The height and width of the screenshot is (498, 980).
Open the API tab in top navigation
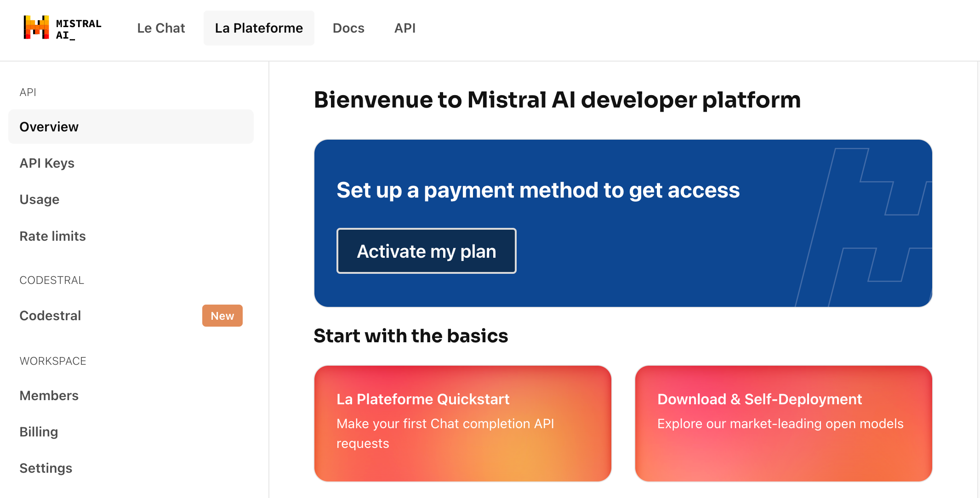pyautogui.click(x=405, y=28)
